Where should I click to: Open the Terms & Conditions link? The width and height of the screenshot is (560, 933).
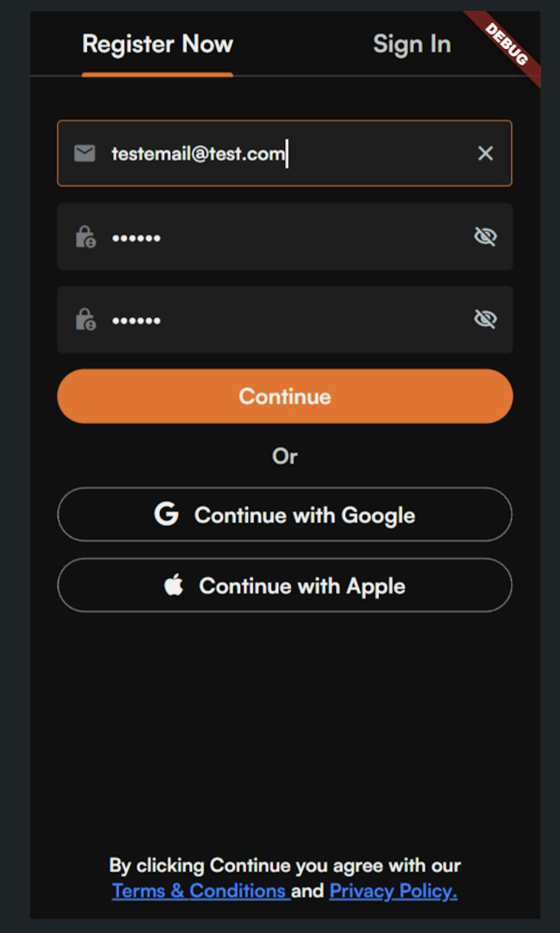(199, 890)
